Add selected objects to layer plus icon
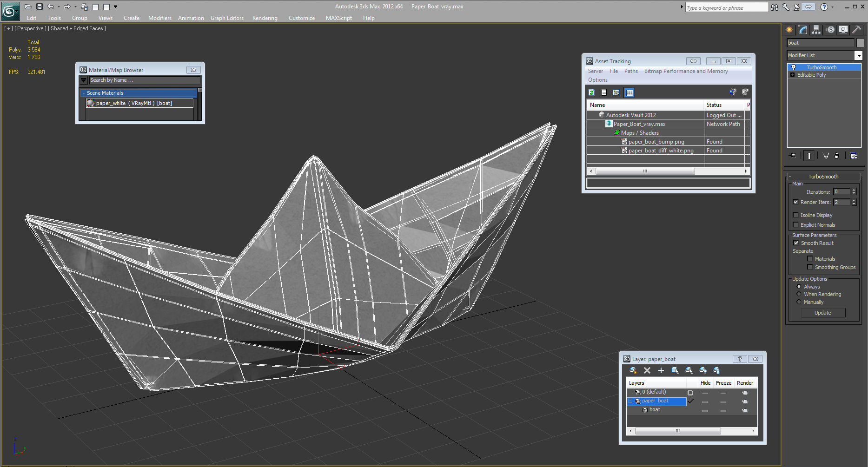Viewport: 868px width, 467px height. (661, 370)
